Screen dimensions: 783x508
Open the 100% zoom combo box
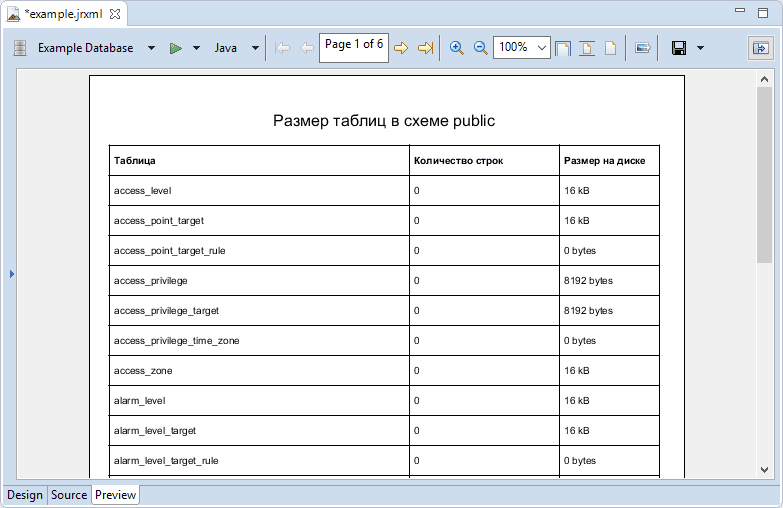[521, 48]
